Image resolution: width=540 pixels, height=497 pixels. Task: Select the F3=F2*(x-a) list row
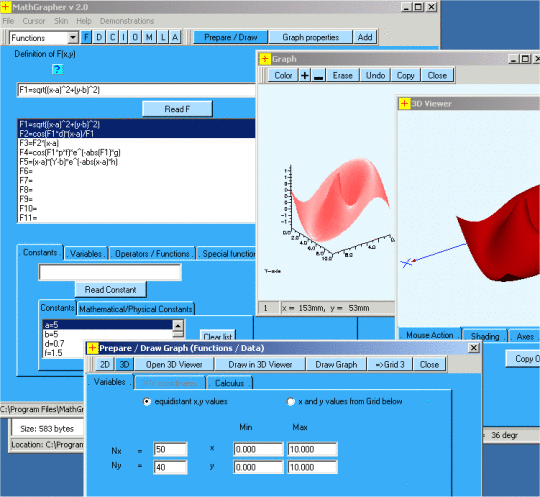click(x=136, y=143)
